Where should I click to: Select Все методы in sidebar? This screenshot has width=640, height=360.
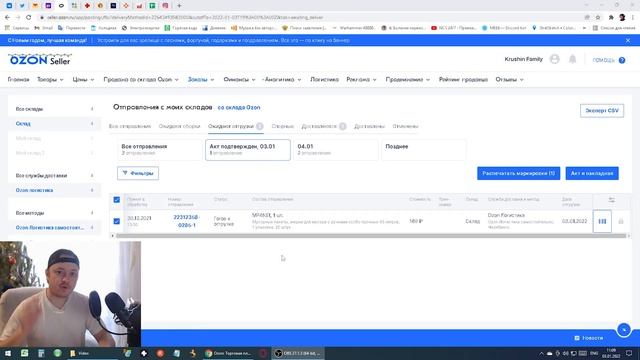point(54,213)
